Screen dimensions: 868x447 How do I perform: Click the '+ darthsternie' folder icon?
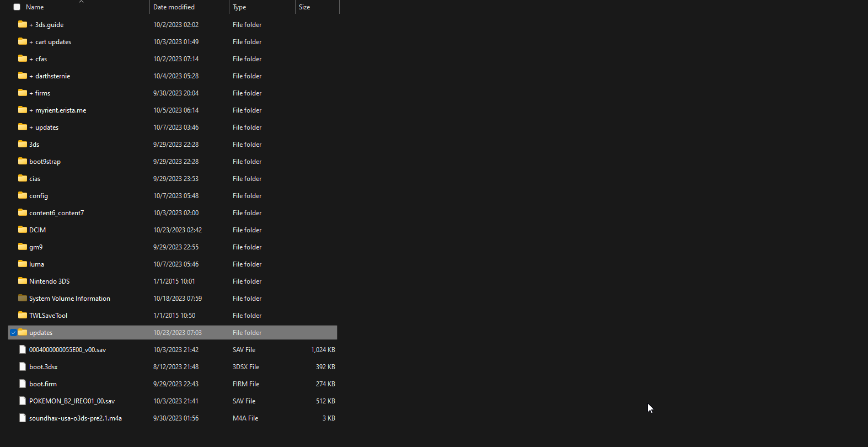pos(23,76)
